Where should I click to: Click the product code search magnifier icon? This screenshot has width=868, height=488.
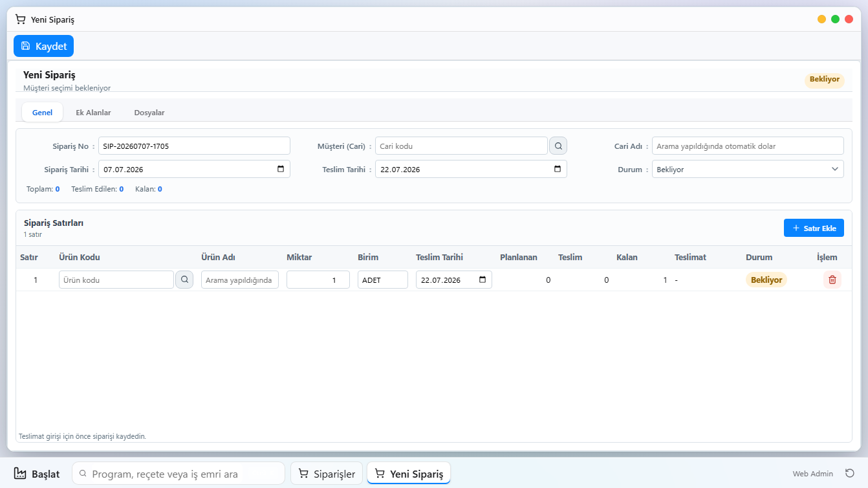[184, 280]
